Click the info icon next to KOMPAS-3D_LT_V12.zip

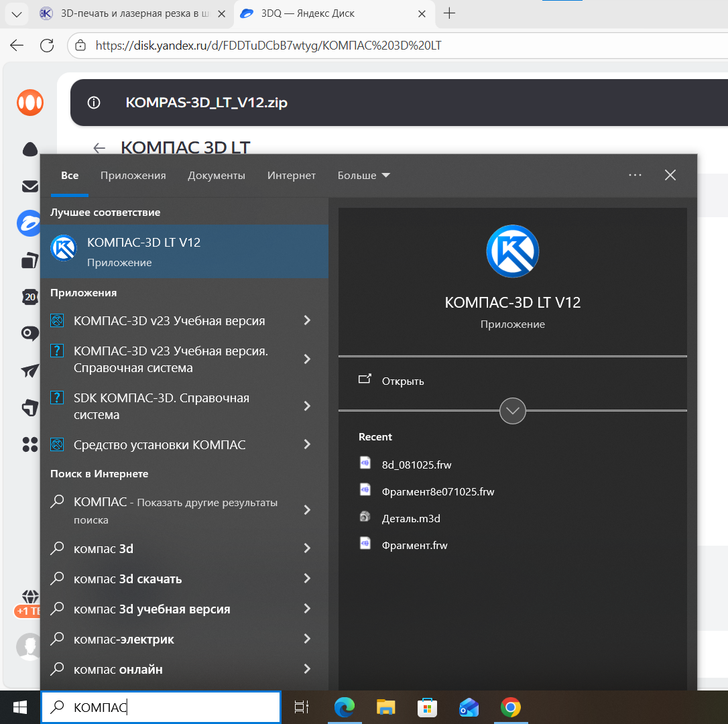click(94, 103)
